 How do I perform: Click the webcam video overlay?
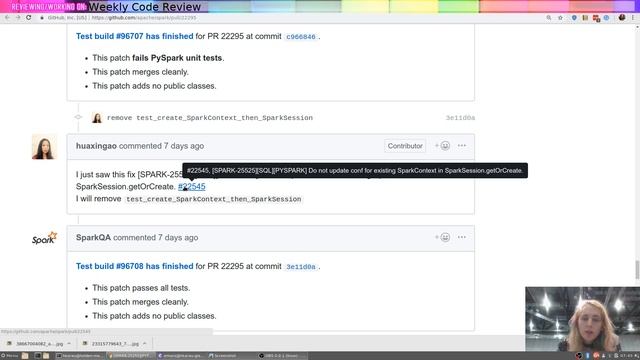coord(582,319)
